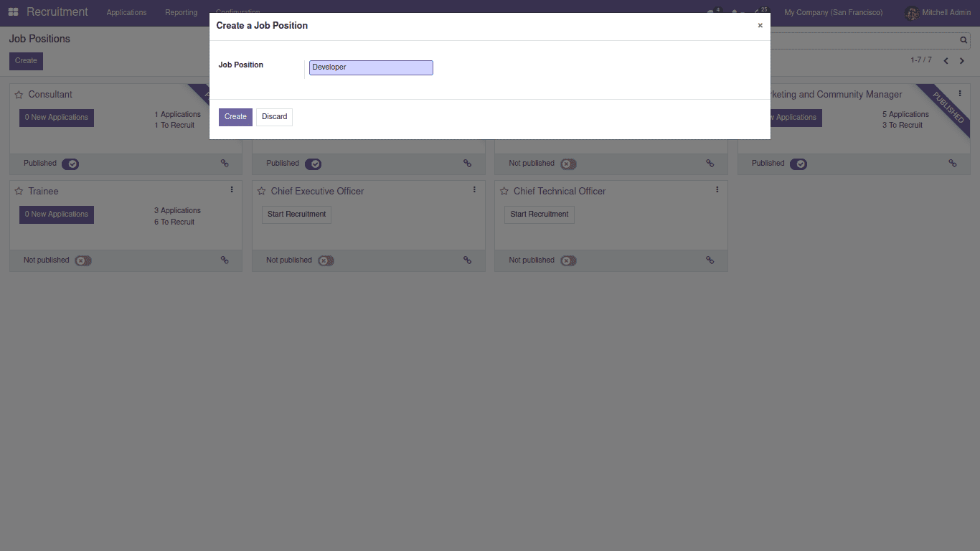Screen dimensions: 980x551
Task: Go to next page with pager arrow
Action: tap(962, 61)
